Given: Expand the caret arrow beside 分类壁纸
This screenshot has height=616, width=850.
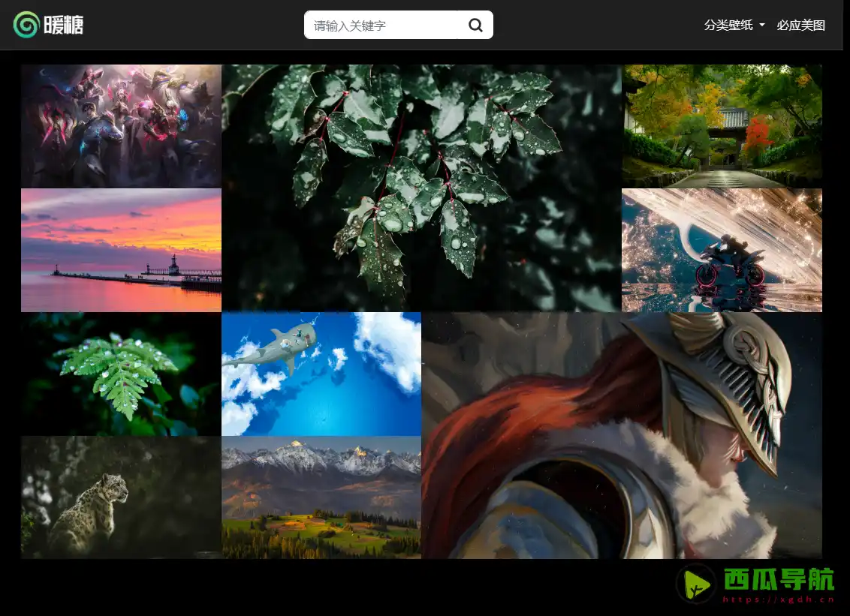Looking at the screenshot, I should (x=762, y=25).
